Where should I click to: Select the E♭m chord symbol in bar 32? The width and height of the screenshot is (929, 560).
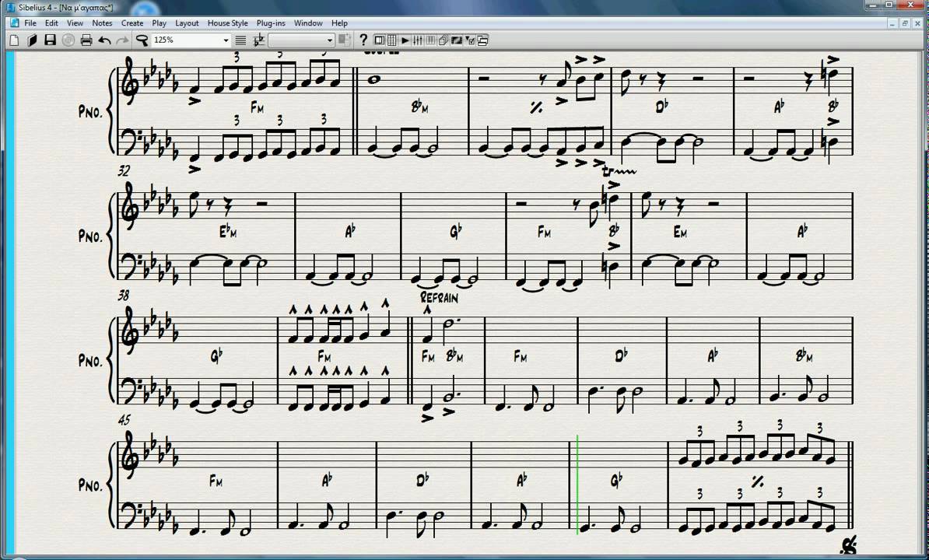coord(228,232)
